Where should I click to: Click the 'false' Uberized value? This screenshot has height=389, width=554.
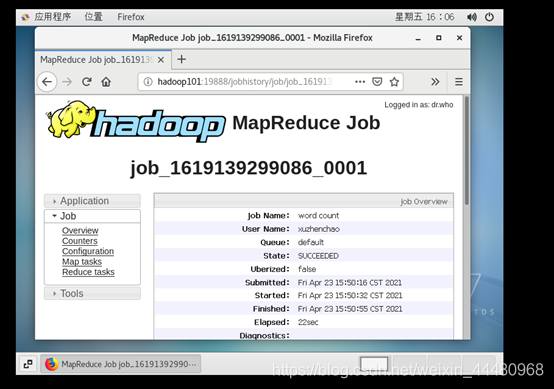(307, 269)
